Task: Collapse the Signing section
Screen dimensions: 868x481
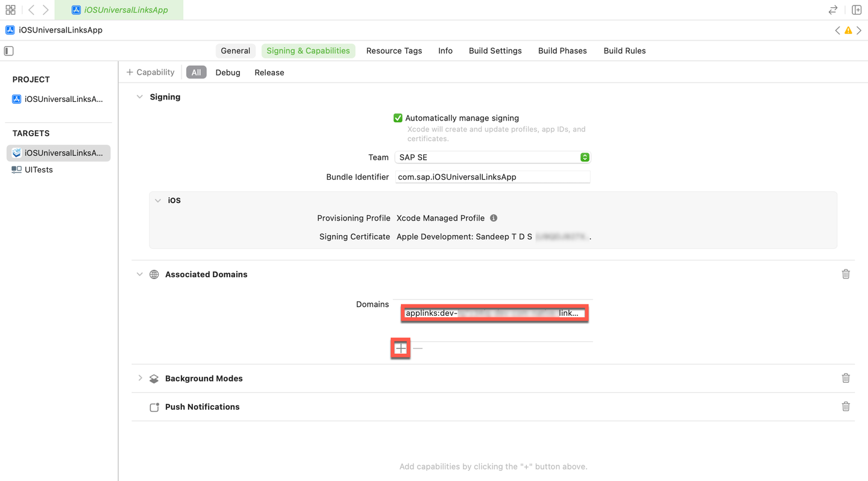Action: [140, 97]
